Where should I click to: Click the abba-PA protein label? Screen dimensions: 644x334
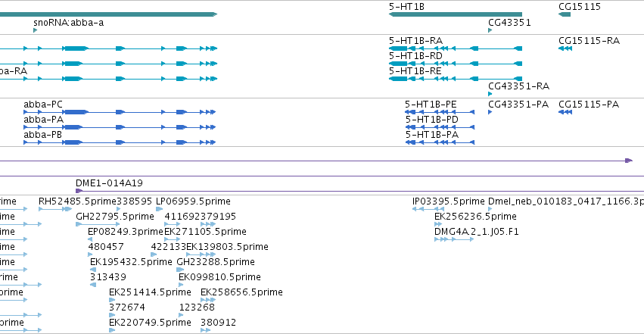pyautogui.click(x=44, y=120)
